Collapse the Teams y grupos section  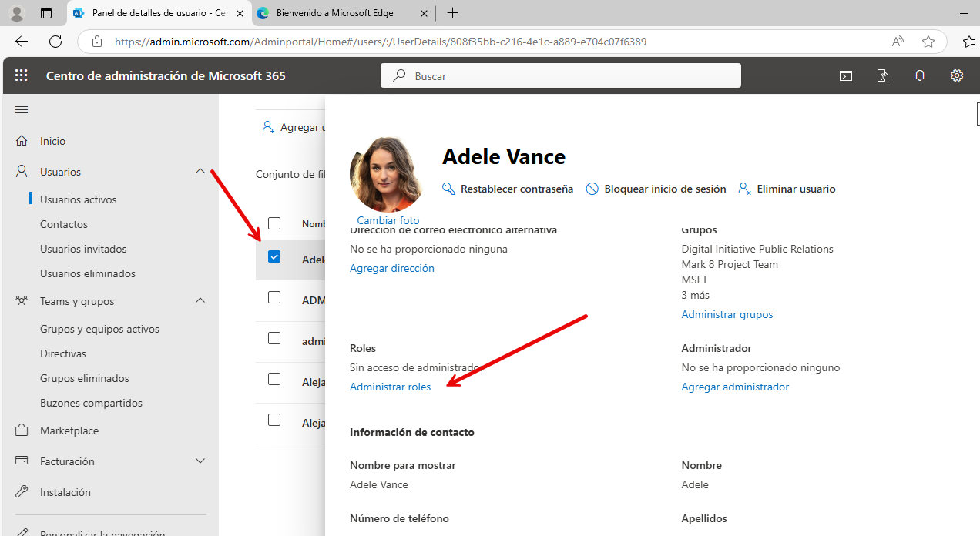tap(200, 301)
